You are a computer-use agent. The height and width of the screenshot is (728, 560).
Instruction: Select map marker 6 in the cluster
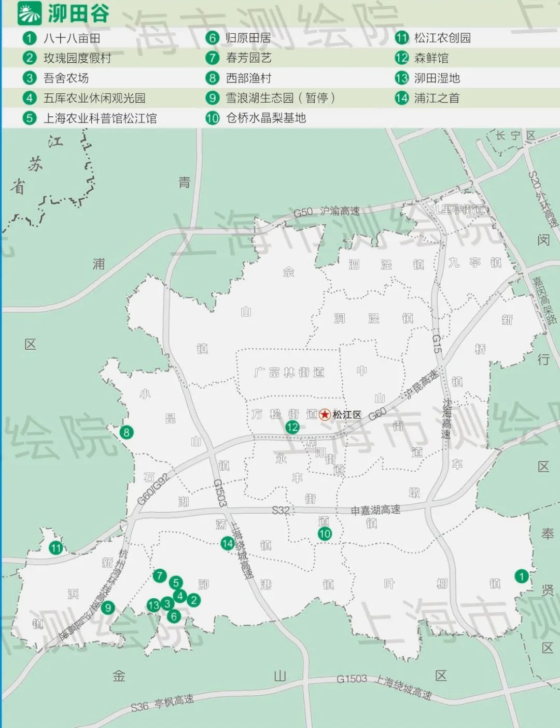click(174, 616)
